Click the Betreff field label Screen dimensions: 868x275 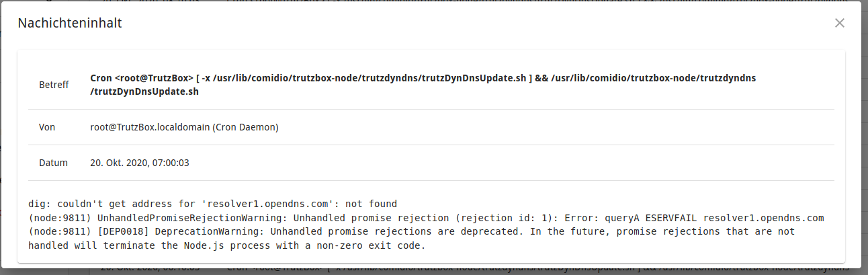(x=54, y=85)
